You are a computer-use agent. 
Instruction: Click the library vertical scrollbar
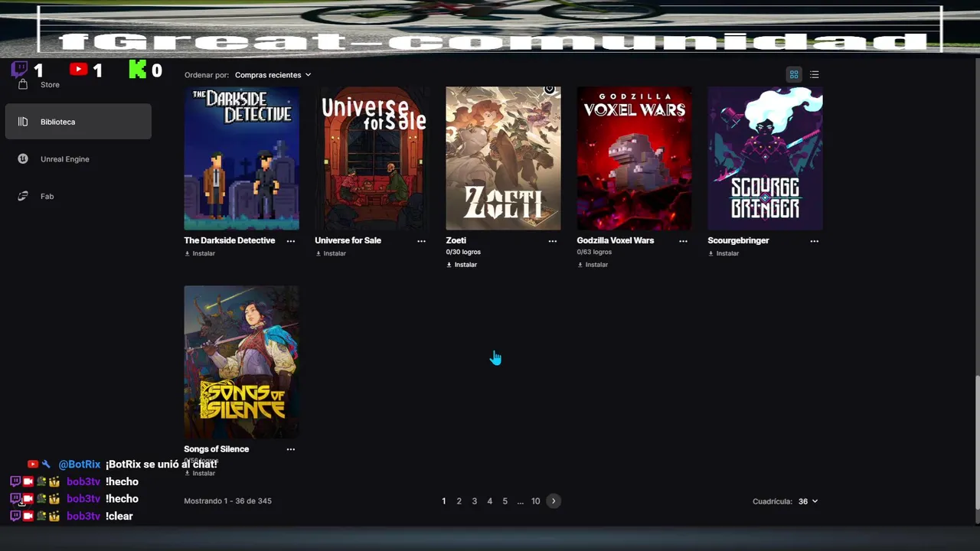pos(976,442)
